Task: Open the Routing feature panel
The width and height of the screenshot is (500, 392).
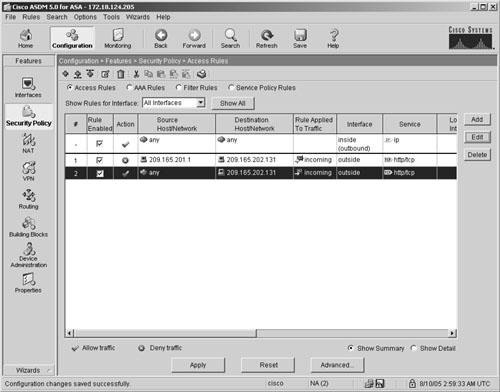Action: tap(28, 199)
